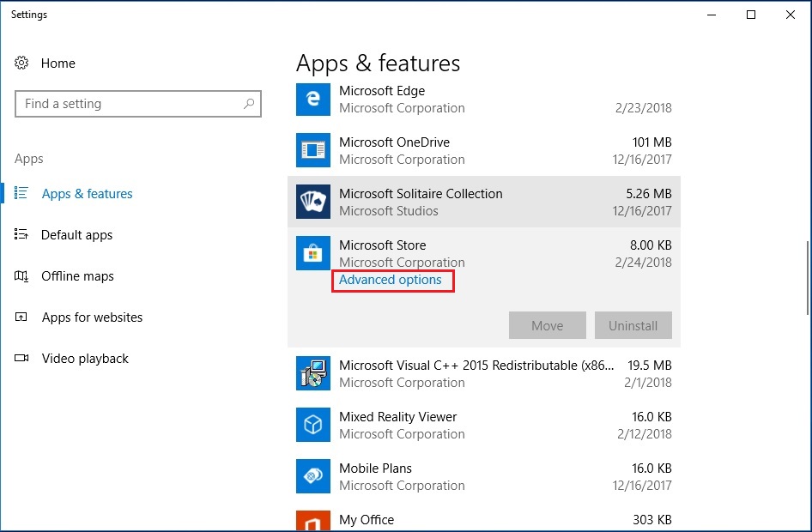The width and height of the screenshot is (812, 532).
Task: Click the Uninstall button
Action: click(633, 325)
